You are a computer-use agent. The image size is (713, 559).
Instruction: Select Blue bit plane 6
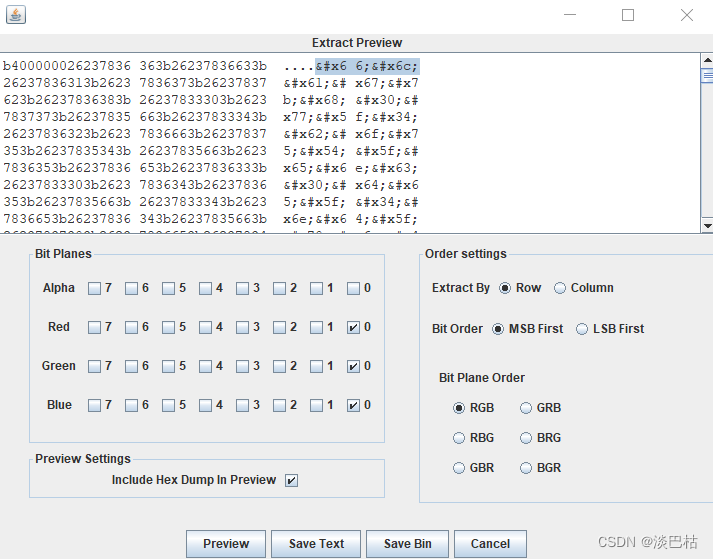pos(131,406)
